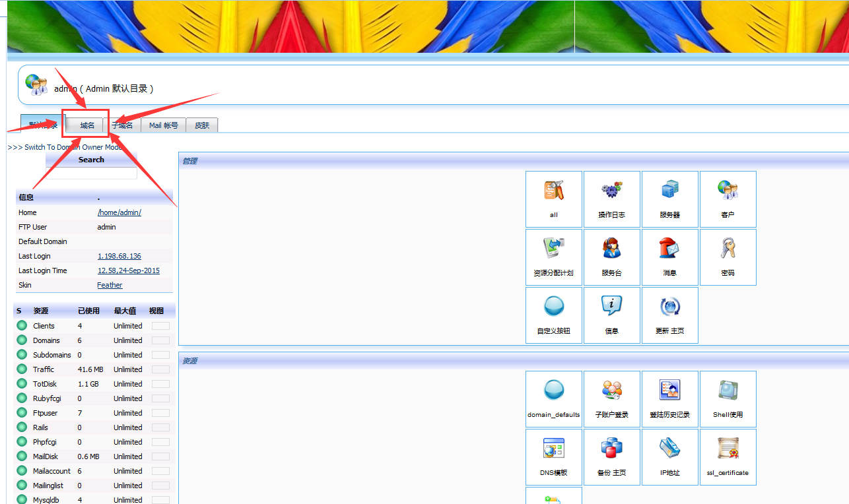This screenshot has width=849, height=504.
Task: Click the /home/admin/ link
Action: (x=119, y=212)
